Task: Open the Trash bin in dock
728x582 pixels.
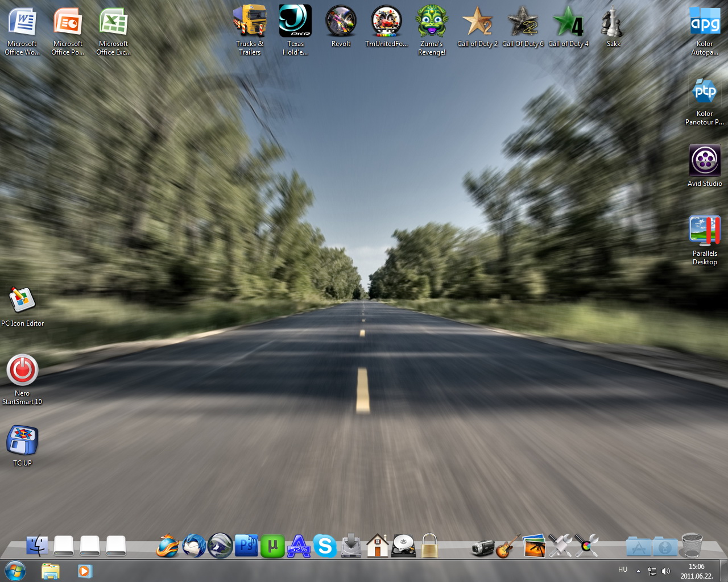Action: click(x=692, y=546)
